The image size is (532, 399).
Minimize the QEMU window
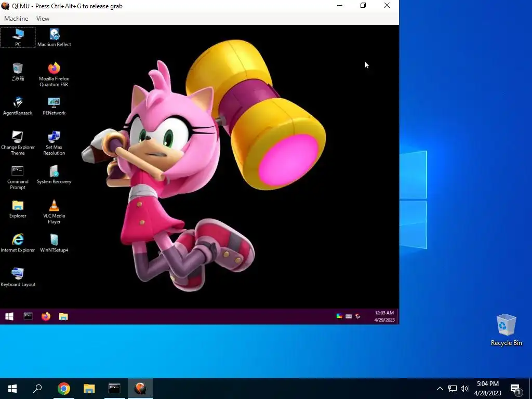[340, 6]
